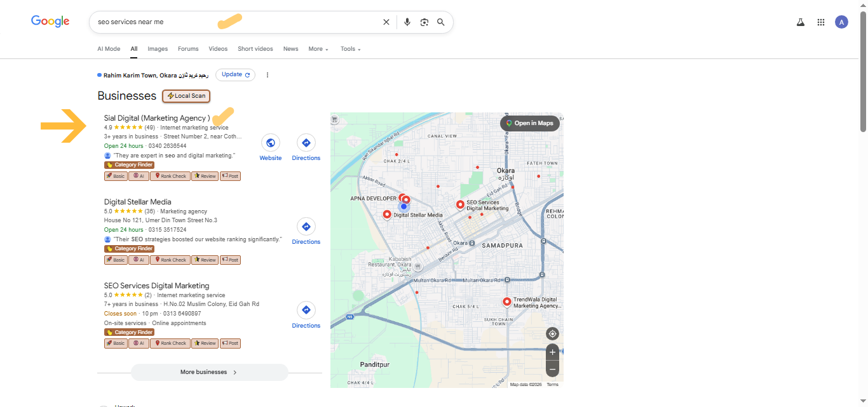Click the magnifying glass search icon

441,22
